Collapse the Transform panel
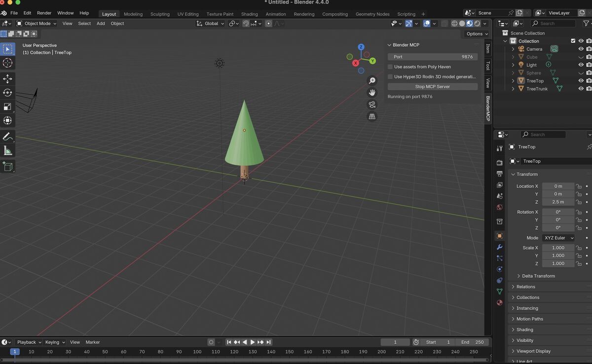 tap(527, 174)
